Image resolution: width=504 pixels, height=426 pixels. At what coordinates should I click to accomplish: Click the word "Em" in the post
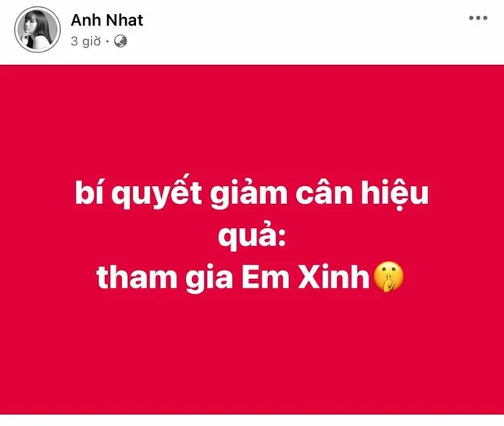point(266,276)
